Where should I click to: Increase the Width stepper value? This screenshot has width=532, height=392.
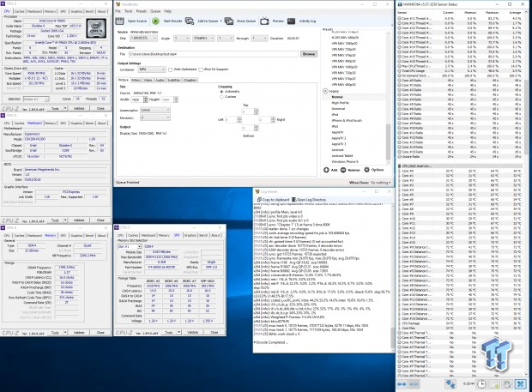[146, 98]
